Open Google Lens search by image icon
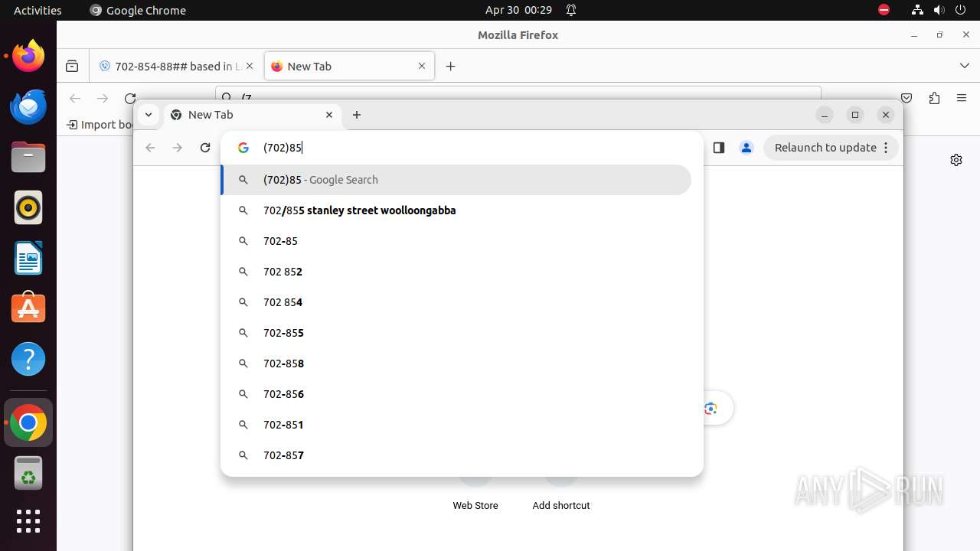980x551 pixels. [710, 409]
